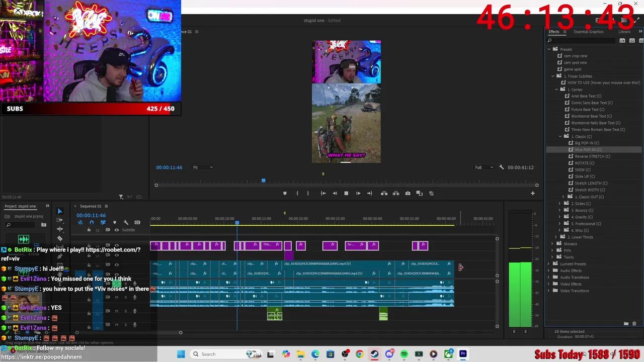Open Timeline display settings wrench
The width and height of the screenshot is (644, 362).
(x=126, y=222)
